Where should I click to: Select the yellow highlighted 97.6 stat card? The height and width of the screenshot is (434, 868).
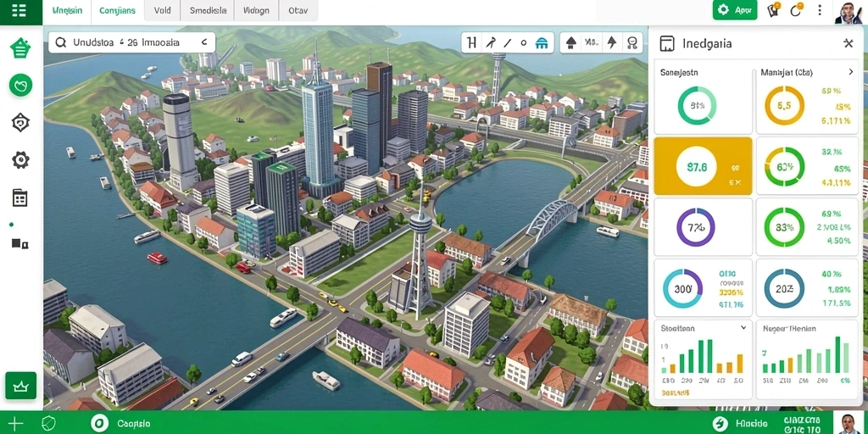point(703,166)
